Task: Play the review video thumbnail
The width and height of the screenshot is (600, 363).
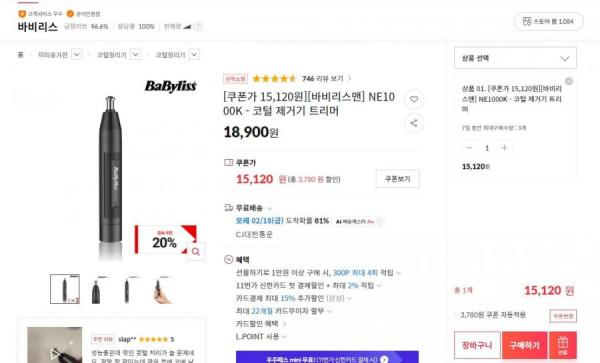Action: coord(55,345)
